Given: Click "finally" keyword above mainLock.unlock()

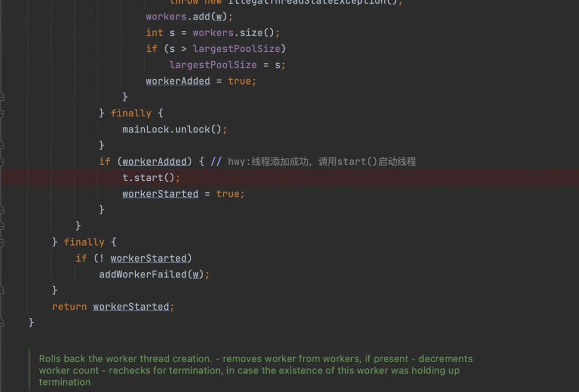Looking at the screenshot, I should tap(131, 114).
